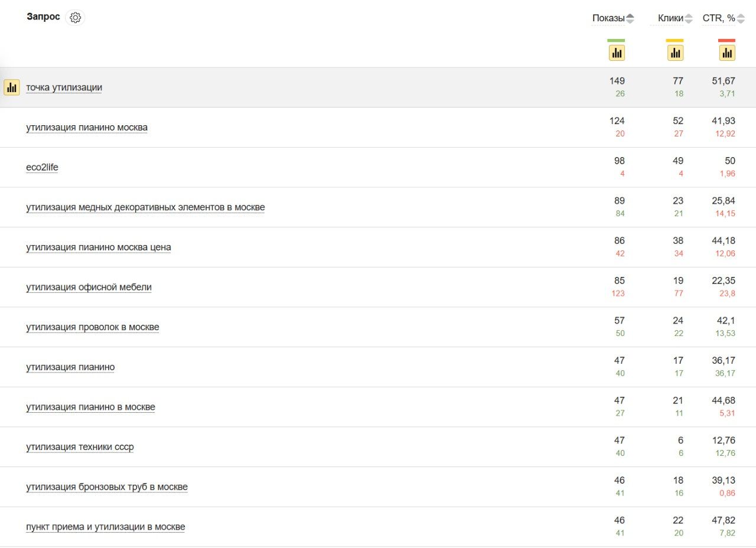The width and height of the screenshot is (756, 548).
Task: Click the Запрос column header
Action: pyautogui.click(x=43, y=17)
